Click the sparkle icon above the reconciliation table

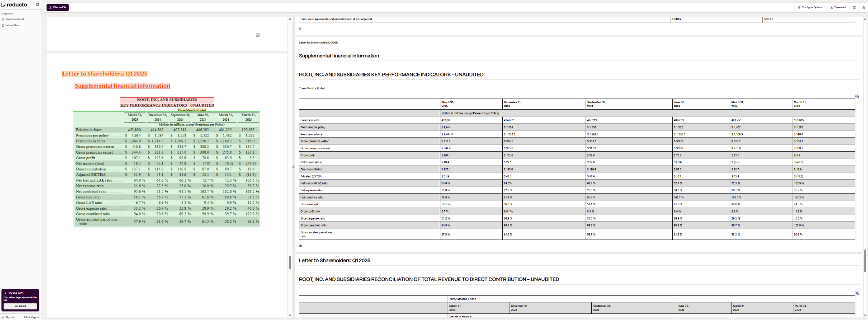click(x=857, y=293)
